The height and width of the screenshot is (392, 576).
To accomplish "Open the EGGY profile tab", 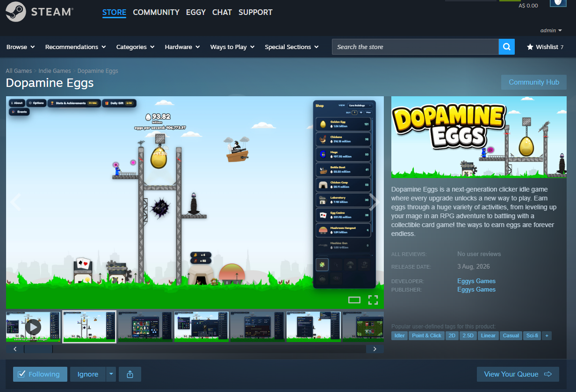I will click(x=196, y=12).
